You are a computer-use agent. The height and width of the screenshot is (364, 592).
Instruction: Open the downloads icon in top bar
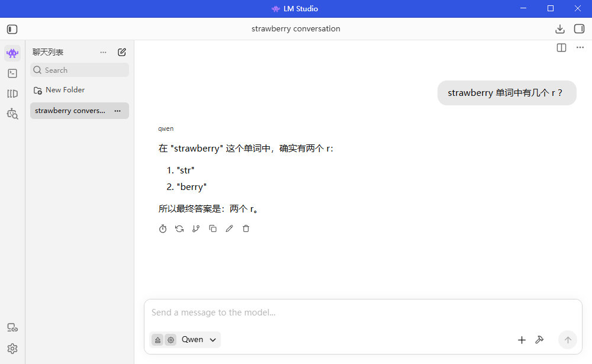point(560,29)
